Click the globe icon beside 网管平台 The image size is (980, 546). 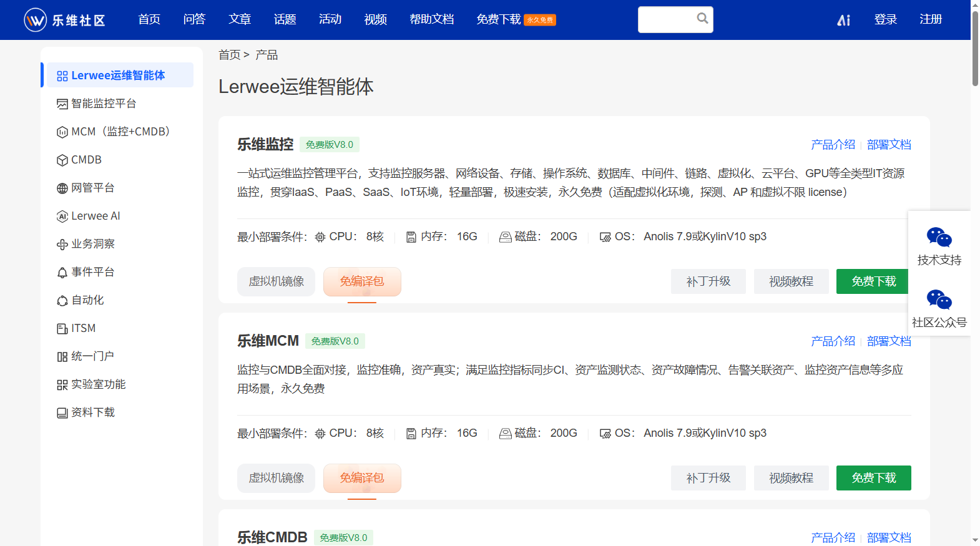tap(62, 188)
